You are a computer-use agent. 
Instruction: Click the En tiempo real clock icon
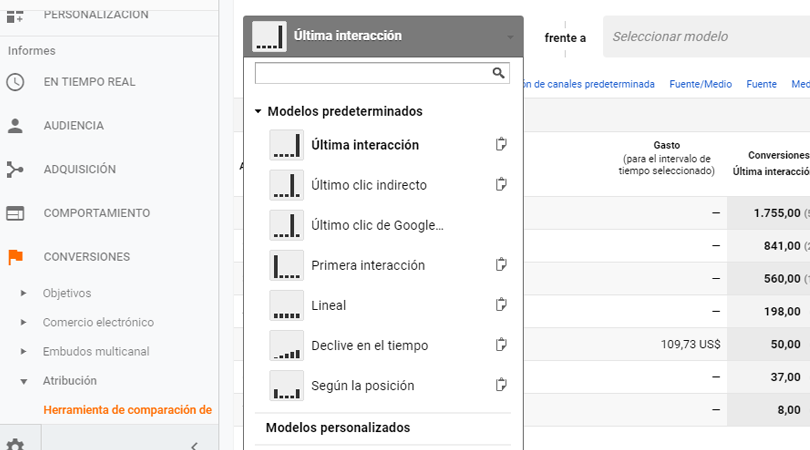pyautogui.click(x=15, y=82)
